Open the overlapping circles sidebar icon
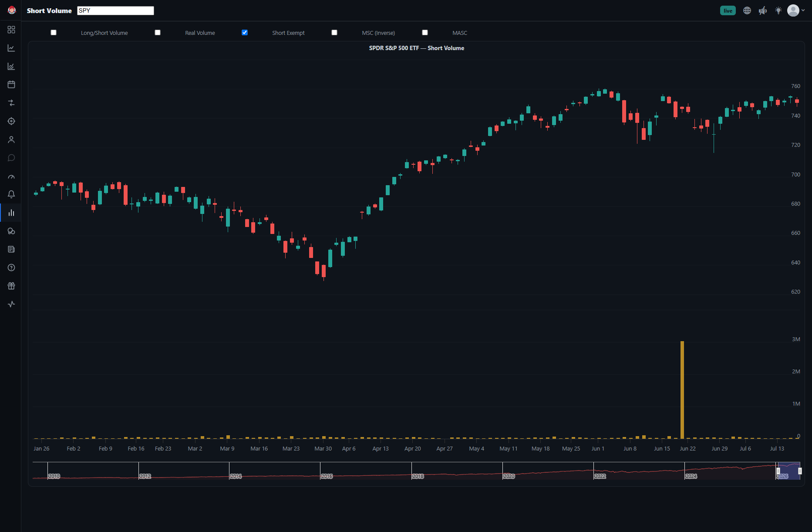This screenshot has width=812, height=532. click(11, 231)
